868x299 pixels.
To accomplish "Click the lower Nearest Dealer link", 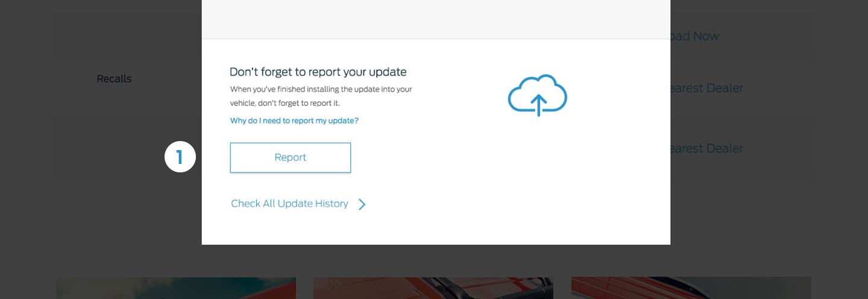I will (706, 148).
